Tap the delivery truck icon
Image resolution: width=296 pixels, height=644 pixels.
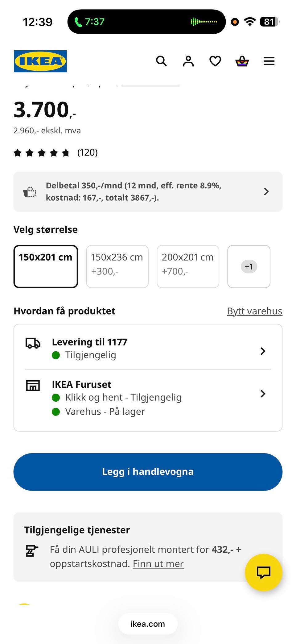tap(33, 343)
